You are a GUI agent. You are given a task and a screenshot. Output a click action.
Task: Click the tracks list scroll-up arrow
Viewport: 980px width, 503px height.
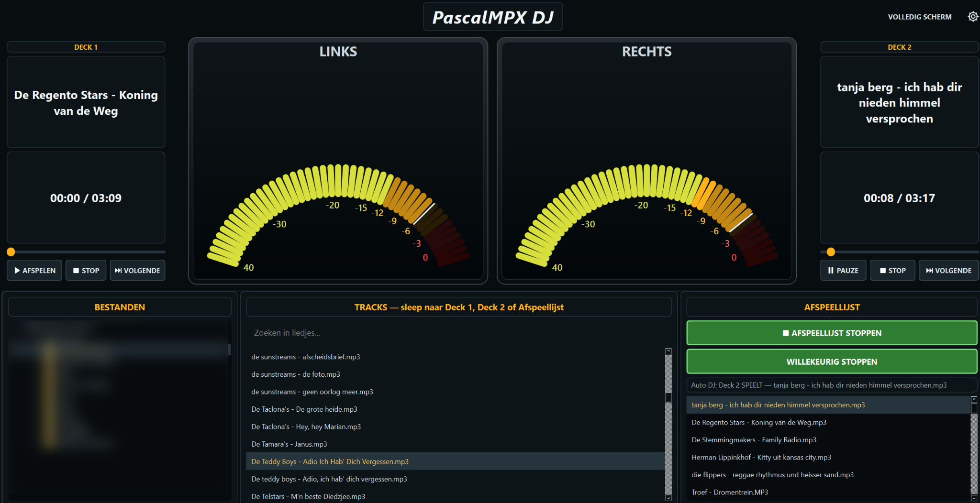click(x=668, y=351)
